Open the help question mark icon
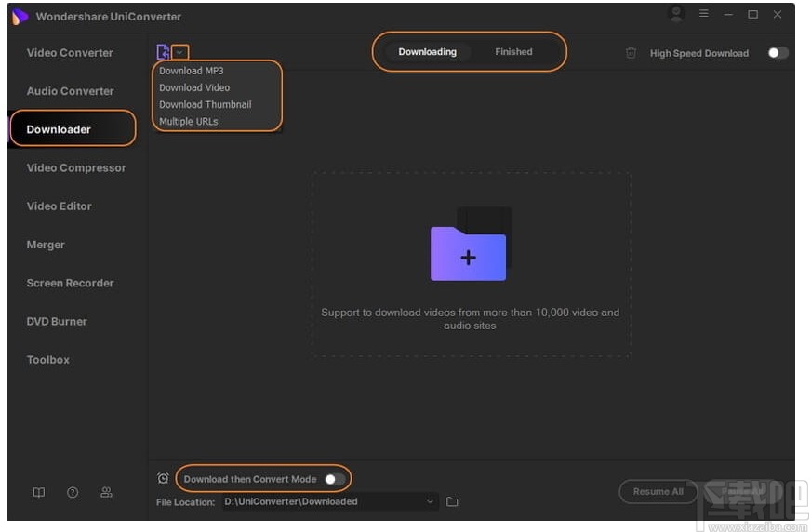The width and height of the screenshot is (811, 532). 73,492
